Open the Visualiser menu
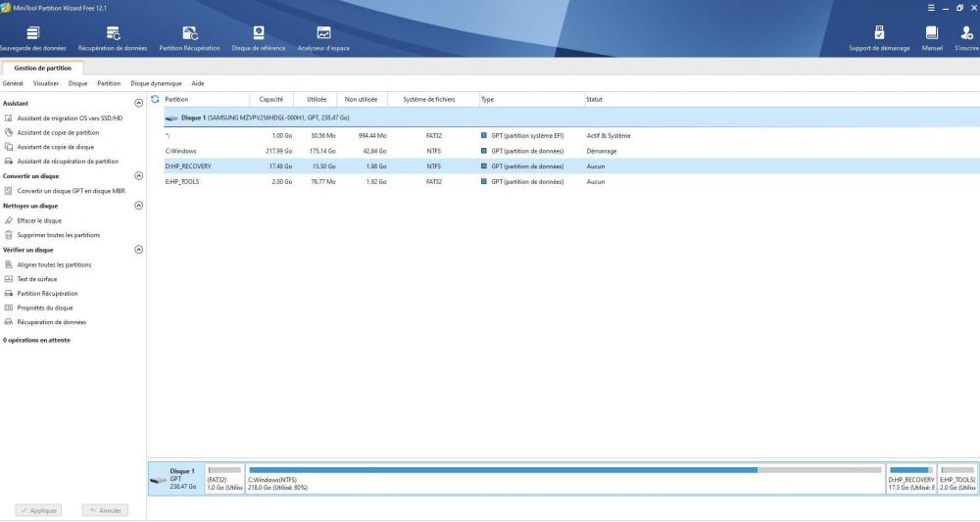The height and width of the screenshot is (522, 980). point(46,83)
